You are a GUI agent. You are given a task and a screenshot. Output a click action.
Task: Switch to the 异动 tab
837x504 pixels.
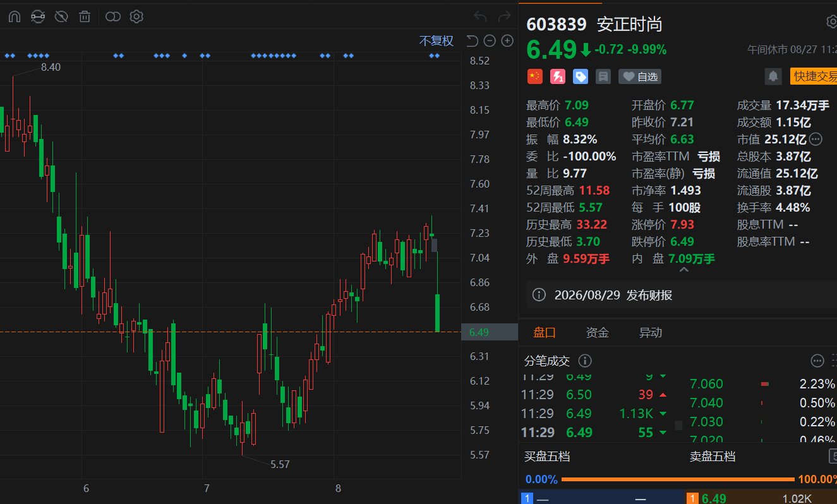pyautogui.click(x=651, y=333)
